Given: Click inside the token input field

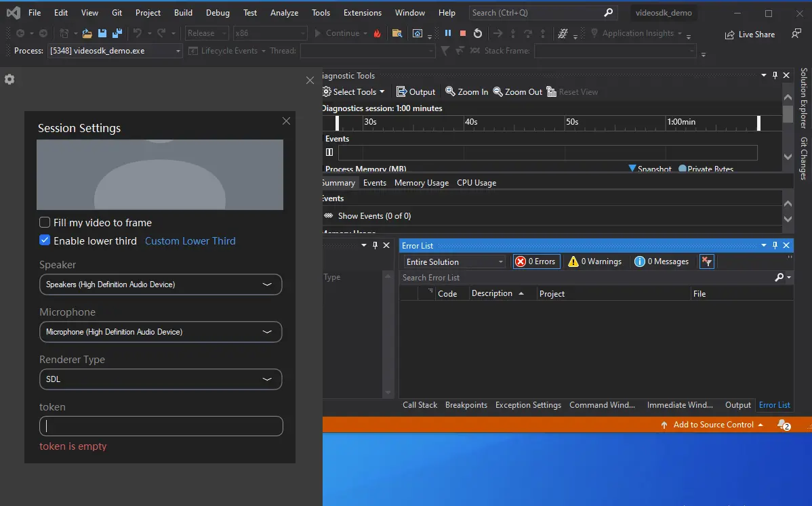Looking at the screenshot, I should (160, 426).
